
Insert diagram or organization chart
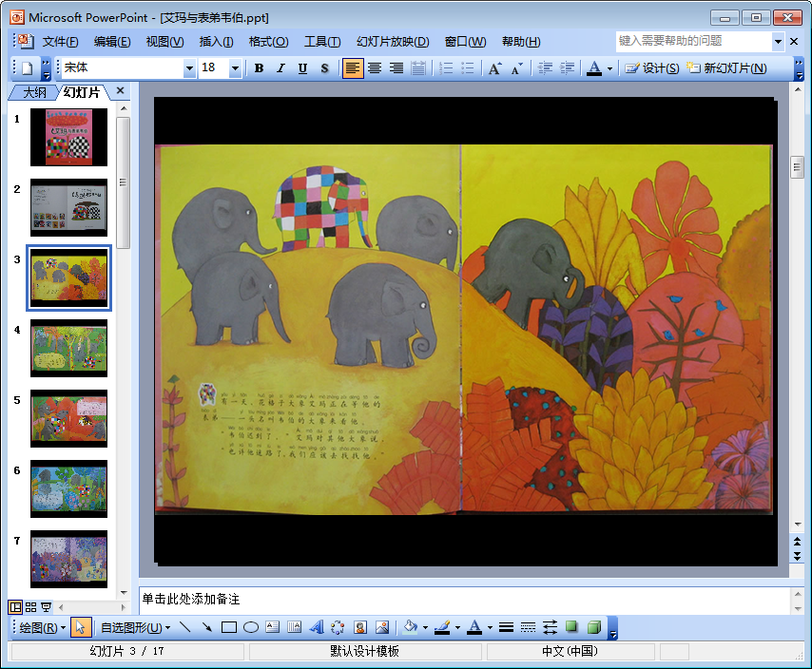click(x=338, y=628)
